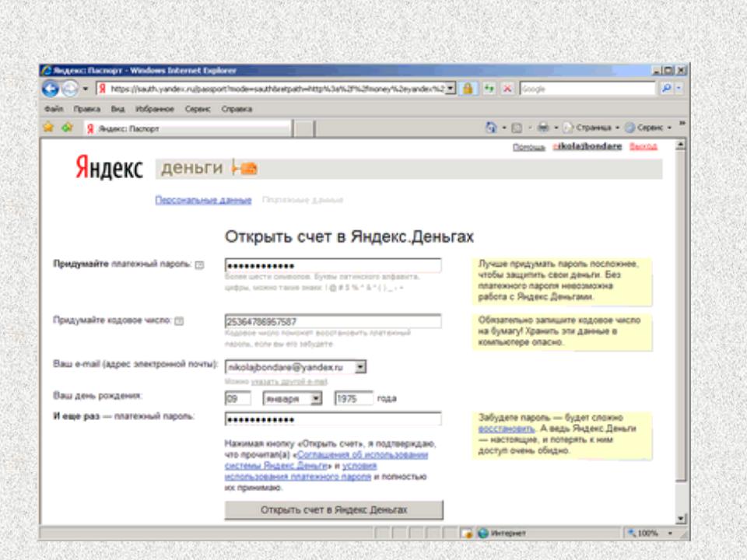Open the e-mail address dropdown

[360, 367]
